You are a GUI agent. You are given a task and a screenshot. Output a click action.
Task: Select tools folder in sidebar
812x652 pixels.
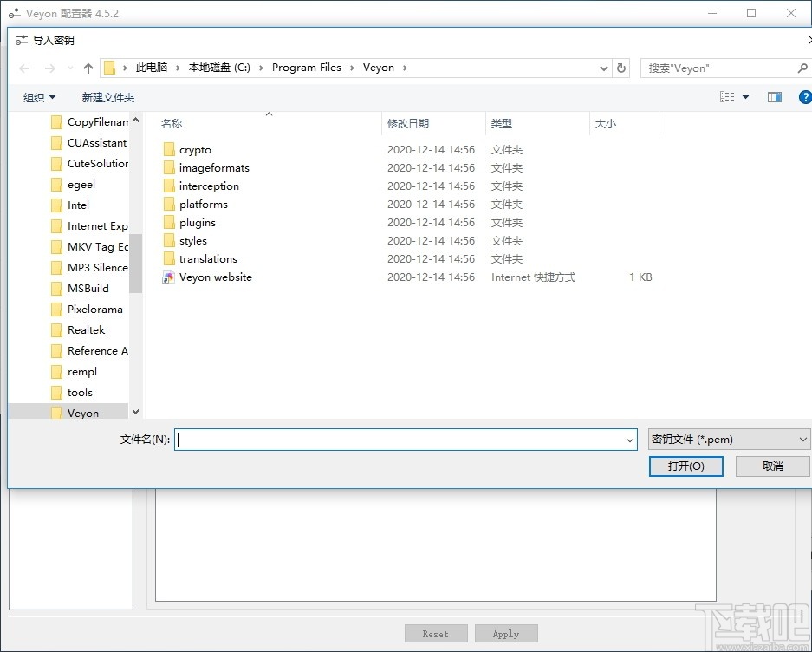tap(72, 393)
